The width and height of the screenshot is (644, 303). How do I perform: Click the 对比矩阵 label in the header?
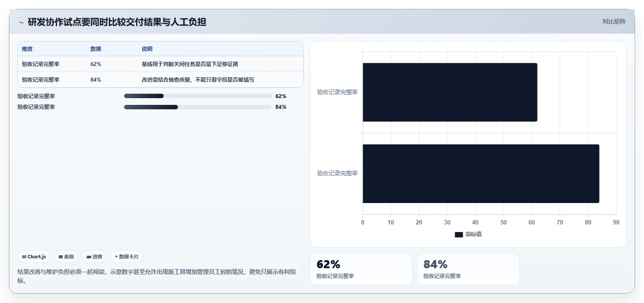click(x=614, y=21)
